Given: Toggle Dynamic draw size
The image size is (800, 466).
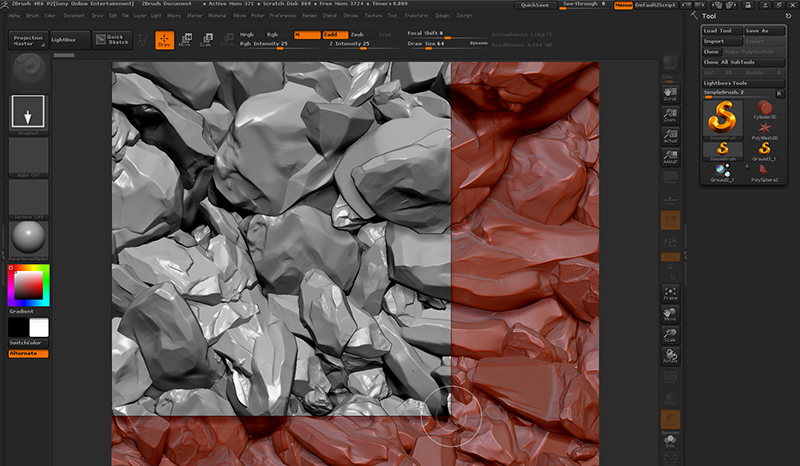Looking at the screenshot, I should click(x=479, y=43).
